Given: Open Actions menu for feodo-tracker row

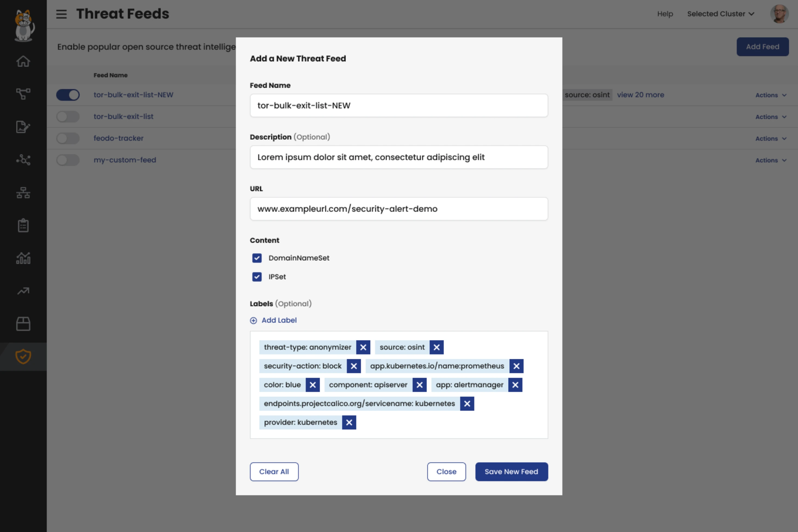Looking at the screenshot, I should click(771, 138).
